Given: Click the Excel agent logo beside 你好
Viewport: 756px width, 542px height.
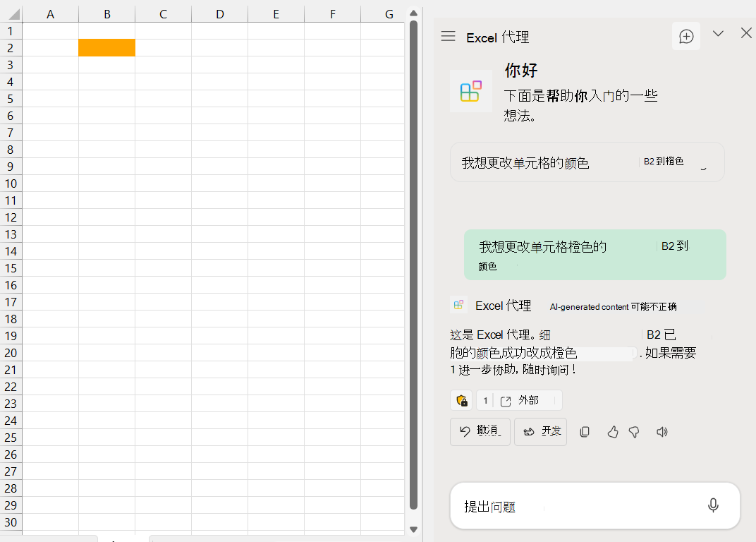Looking at the screenshot, I should (x=470, y=91).
